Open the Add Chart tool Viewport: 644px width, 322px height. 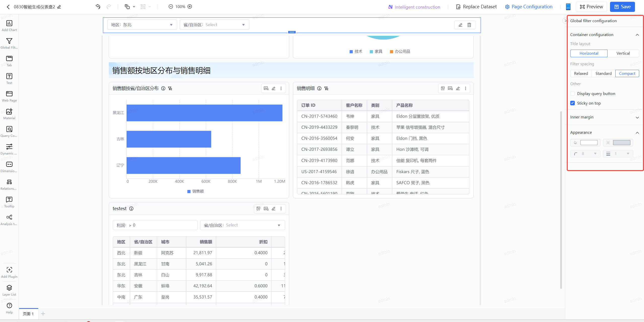coord(9,26)
